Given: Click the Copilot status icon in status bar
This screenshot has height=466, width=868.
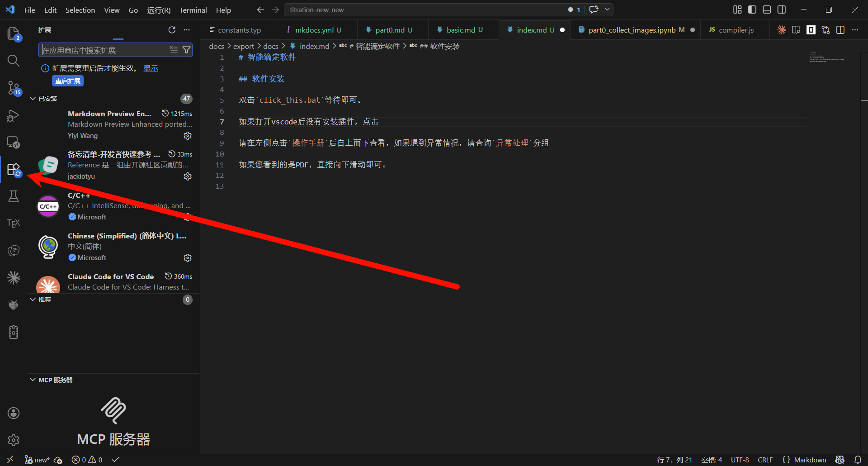Looking at the screenshot, I should pos(840,460).
